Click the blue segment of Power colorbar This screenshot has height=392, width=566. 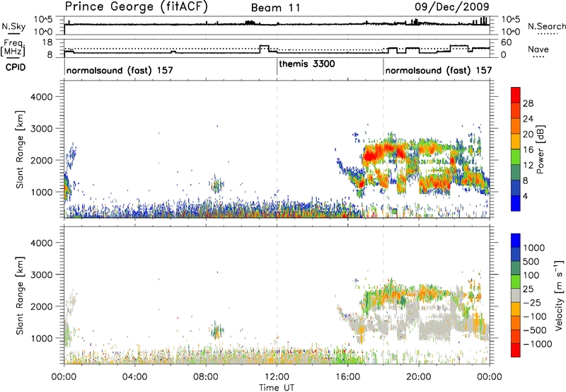[x=516, y=203]
